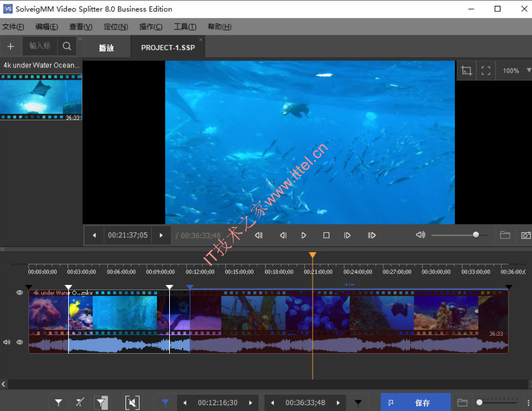Click the invert fragment icon
The width and height of the screenshot is (532, 411).
[102, 403]
